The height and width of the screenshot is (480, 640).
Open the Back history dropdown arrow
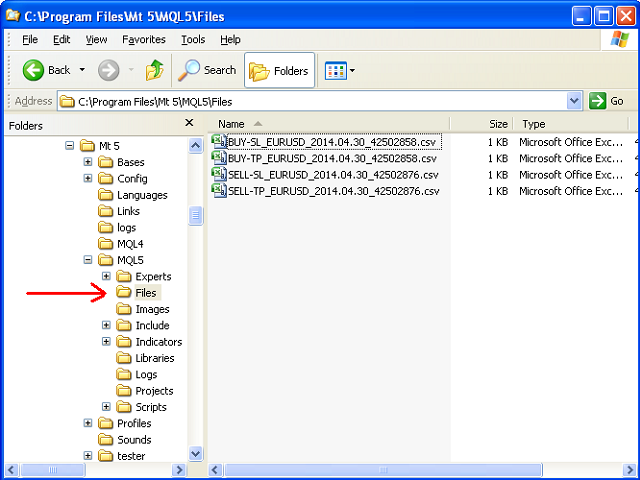[82, 70]
